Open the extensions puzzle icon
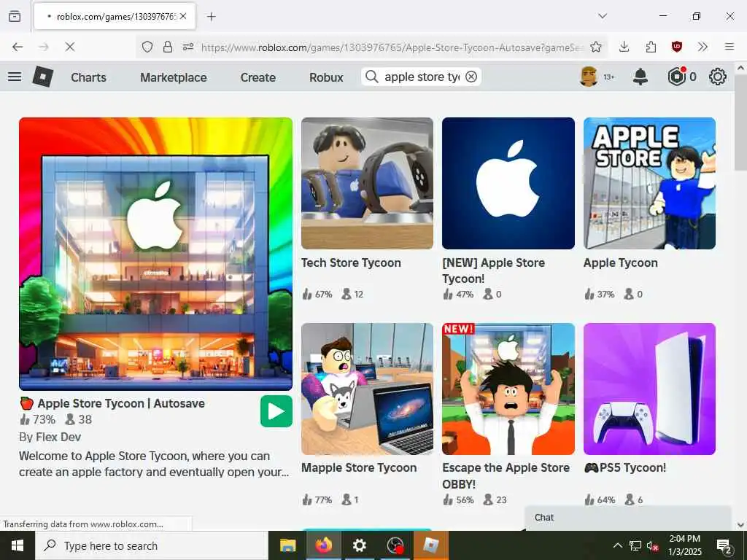This screenshot has width=747, height=560. click(x=651, y=47)
